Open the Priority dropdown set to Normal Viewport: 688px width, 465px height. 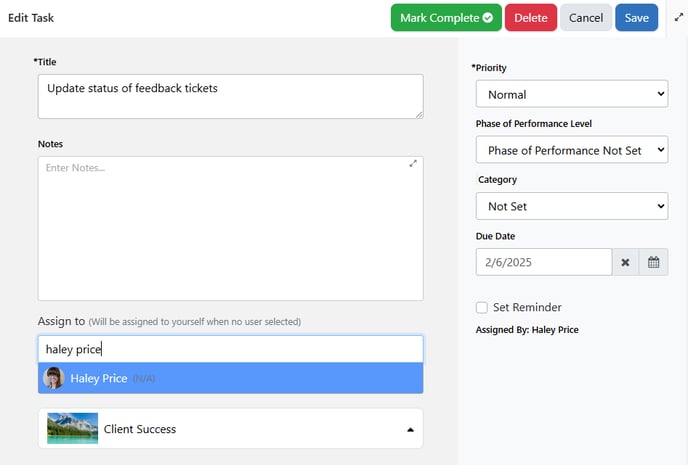click(x=572, y=94)
